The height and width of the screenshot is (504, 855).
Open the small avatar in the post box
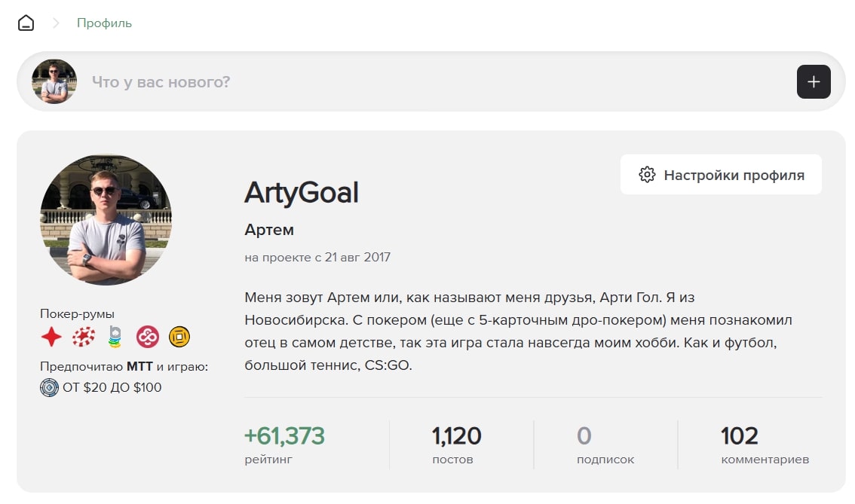point(54,81)
